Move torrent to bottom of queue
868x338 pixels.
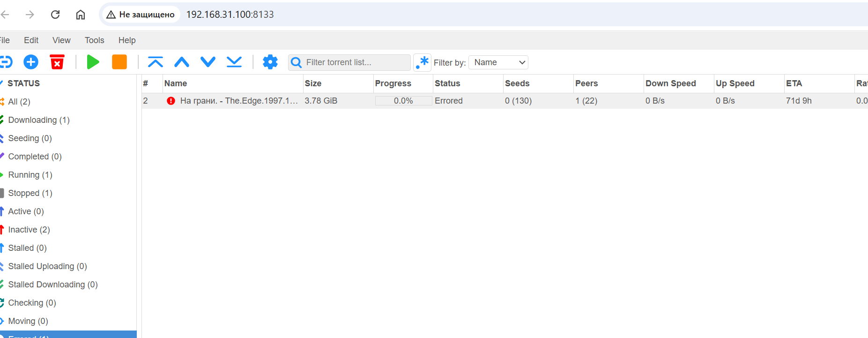click(x=234, y=62)
